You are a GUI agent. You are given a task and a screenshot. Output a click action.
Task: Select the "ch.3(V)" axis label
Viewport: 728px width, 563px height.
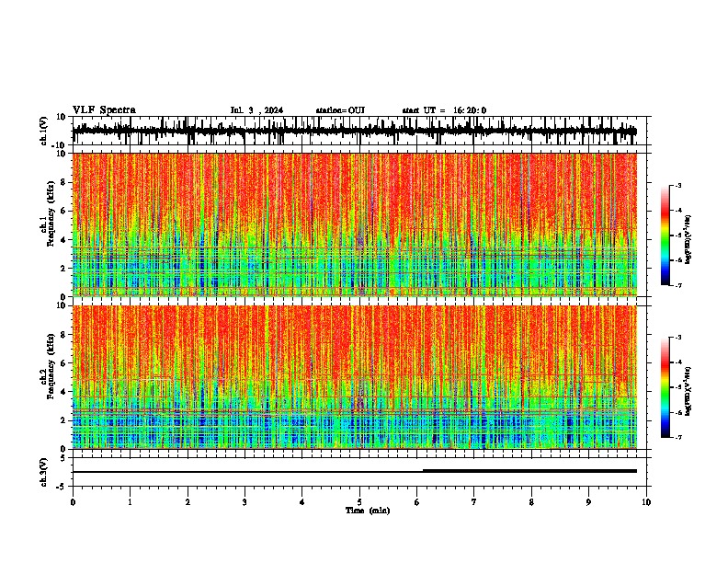pyautogui.click(x=44, y=472)
